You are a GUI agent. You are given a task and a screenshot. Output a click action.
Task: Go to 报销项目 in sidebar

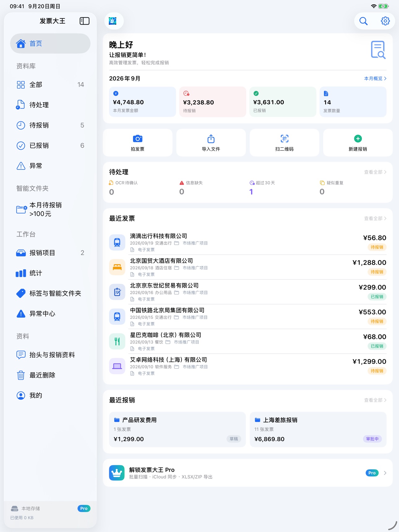50,253
